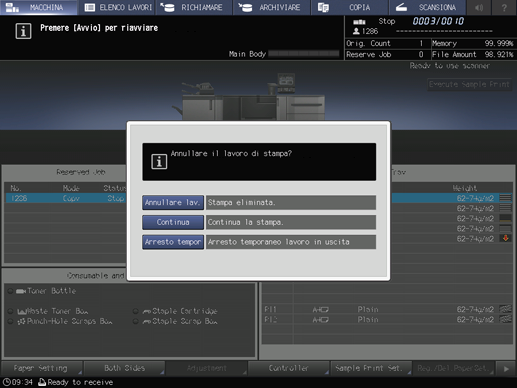This screenshot has height=388, width=517.
Task: Select the PI2 tray row
Action: click(387, 319)
